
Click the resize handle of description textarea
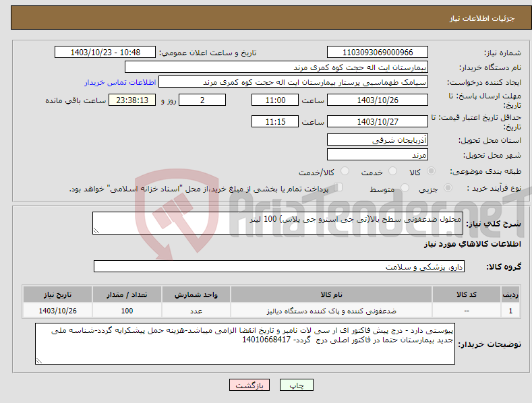click(96, 231)
